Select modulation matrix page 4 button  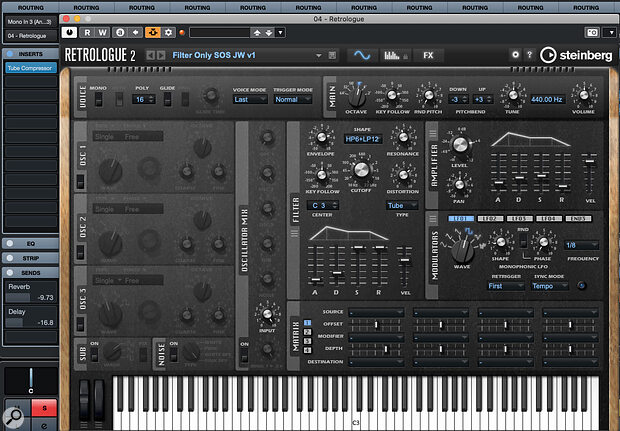pyautogui.click(x=307, y=350)
